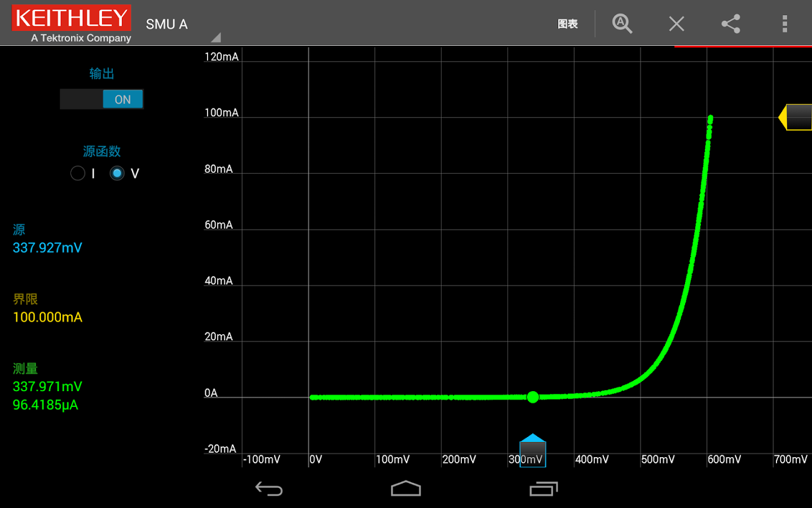Tap the 0V x-axis label
Viewport: 812px width, 508px height.
pos(316,459)
